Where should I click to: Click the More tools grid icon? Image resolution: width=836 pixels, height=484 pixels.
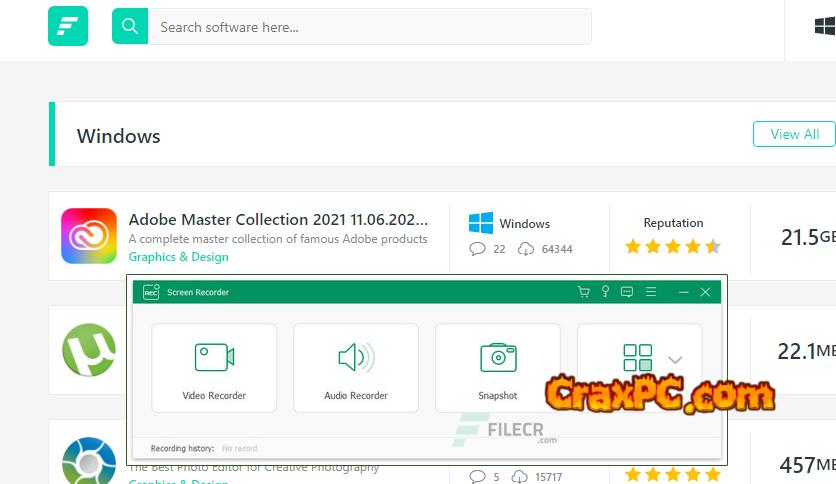pyautogui.click(x=637, y=358)
